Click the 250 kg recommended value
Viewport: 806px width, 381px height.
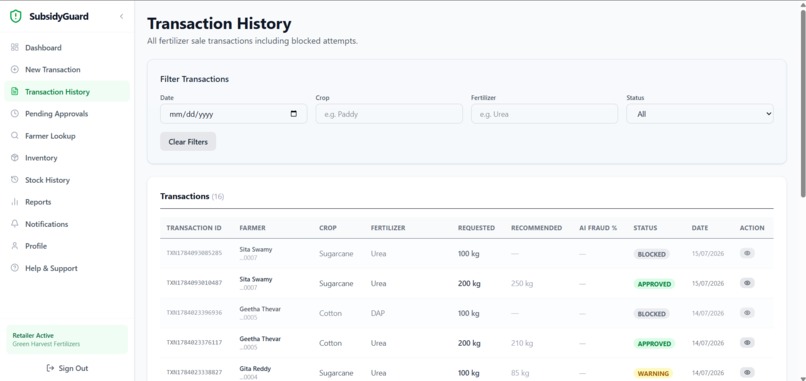coord(522,283)
